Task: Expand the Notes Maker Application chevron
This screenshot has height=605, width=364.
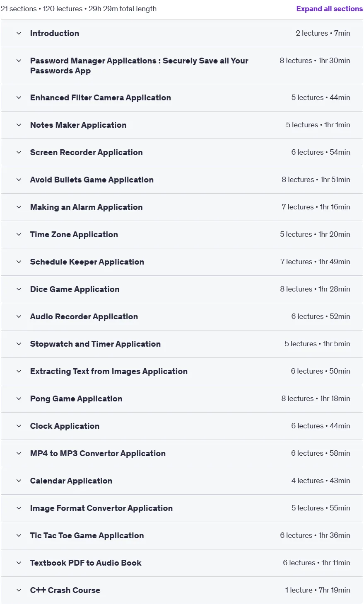Action: click(19, 125)
